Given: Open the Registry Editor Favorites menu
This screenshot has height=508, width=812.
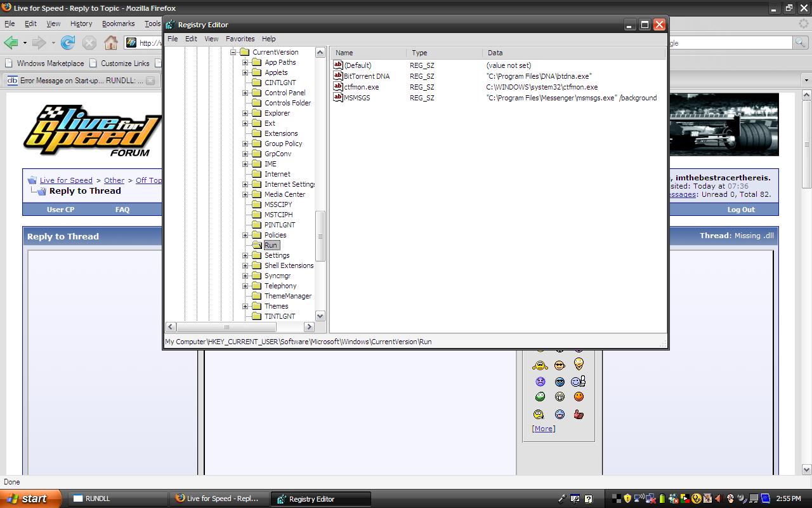Looking at the screenshot, I should (240, 39).
